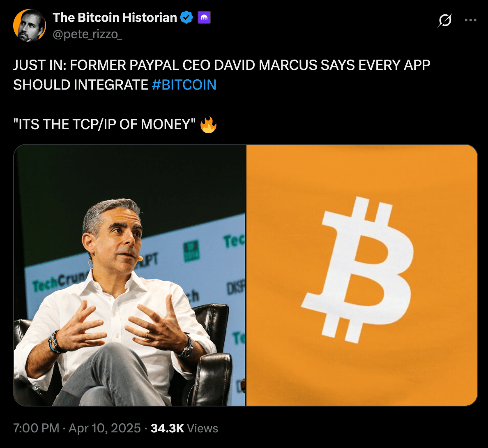Viewport: 488px width, 448px height.
Task: Visit the @pete_rizzo_ handle
Action: coord(87,34)
